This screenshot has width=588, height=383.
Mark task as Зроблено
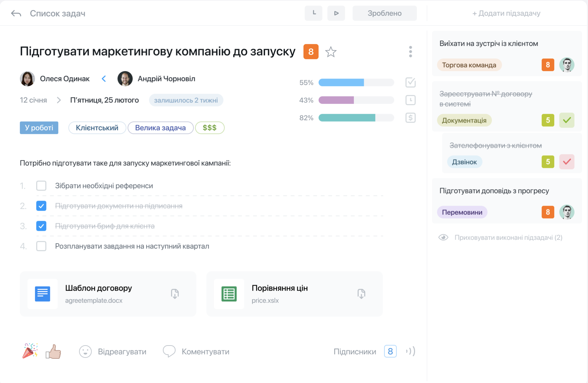[x=384, y=13]
